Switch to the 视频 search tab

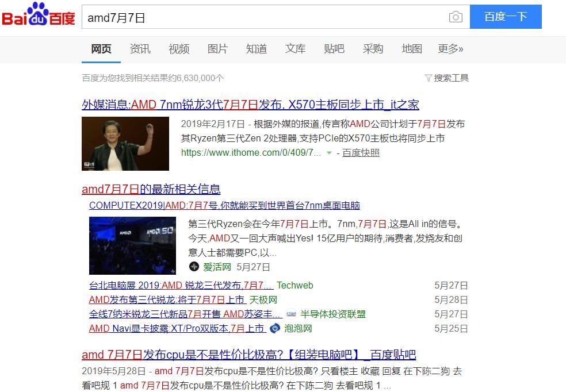(179, 49)
